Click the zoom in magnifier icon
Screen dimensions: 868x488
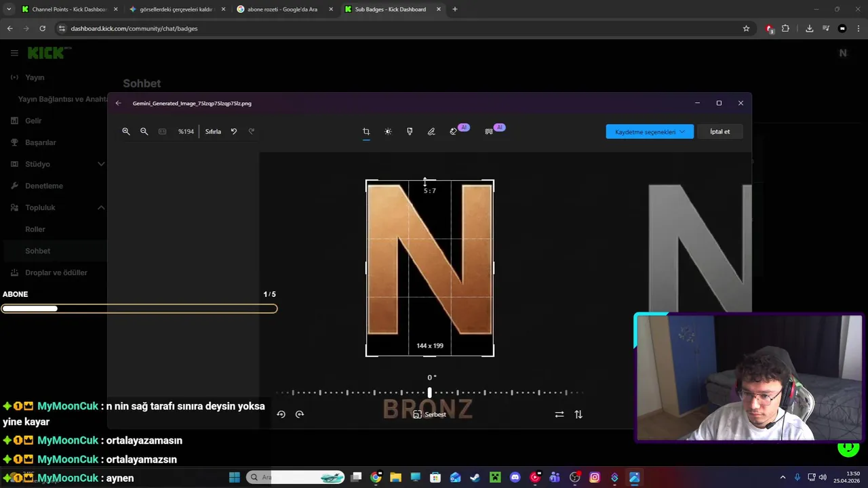[x=126, y=131]
